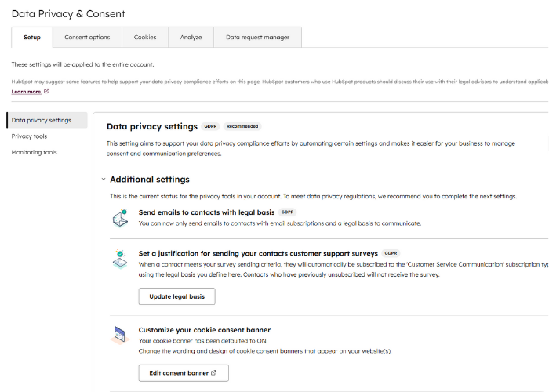
Task: Click GDPR badge next to Data privacy settings
Action: [210, 126]
